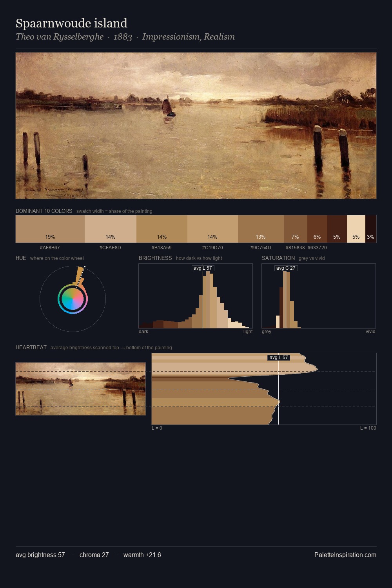This screenshot has width=392, height=588.
Task: Click the hex code #9C754D
Action: [261, 248]
